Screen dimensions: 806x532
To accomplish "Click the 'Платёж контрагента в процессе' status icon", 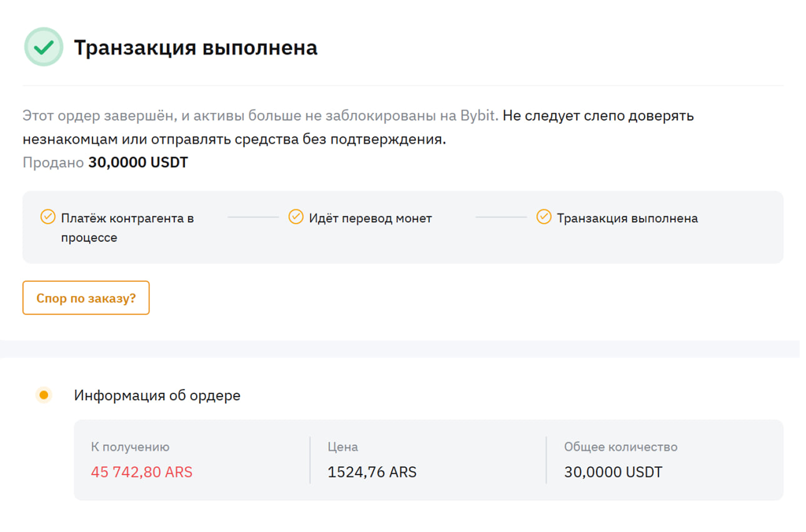I will [48, 216].
